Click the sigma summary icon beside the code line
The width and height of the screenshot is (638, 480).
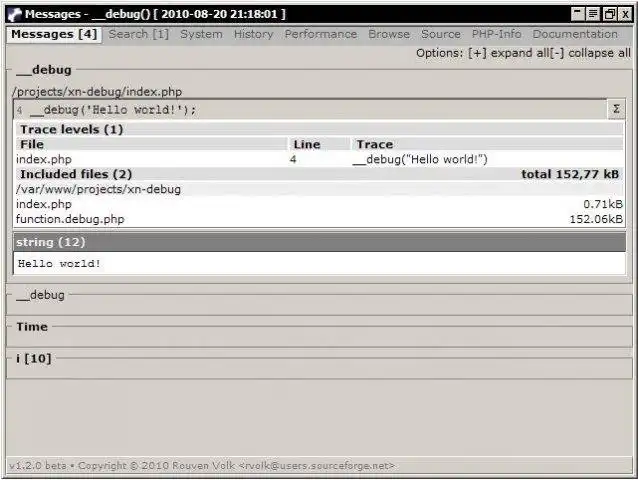click(616, 109)
